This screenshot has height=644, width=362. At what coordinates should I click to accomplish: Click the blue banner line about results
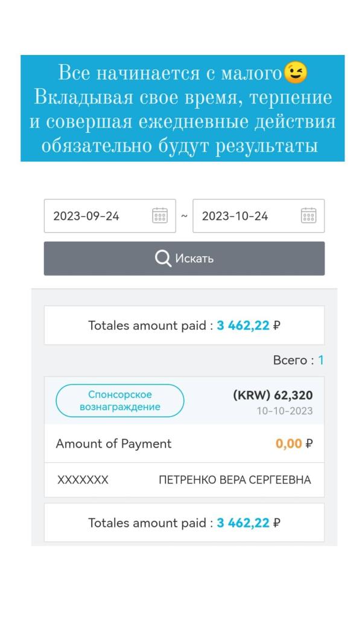pos(180,146)
